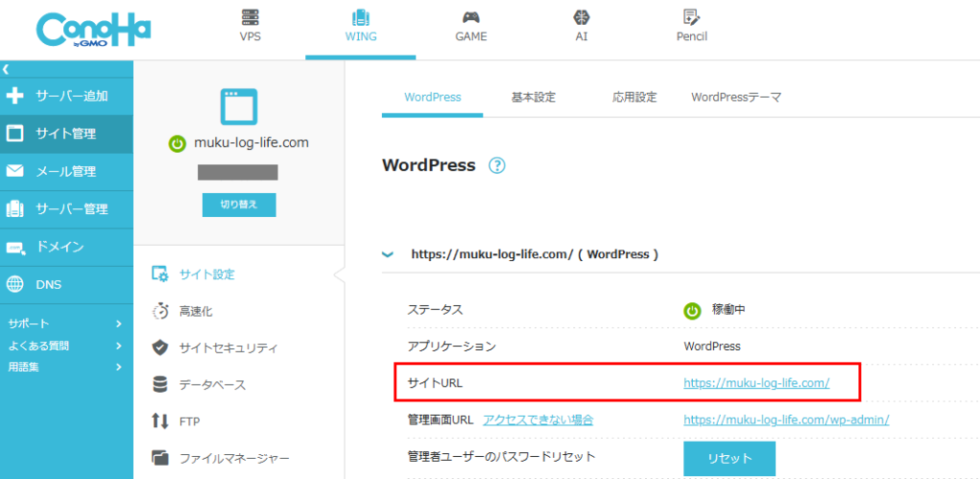980x479 pixels.
Task: Switch to the 応用設定 tab
Action: tap(635, 98)
